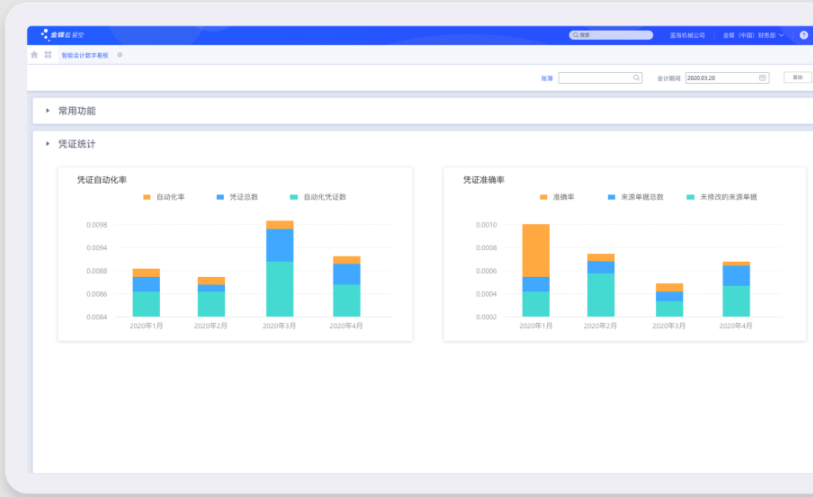Click the 0.0098 axis label
813x497 pixels.
(96, 225)
